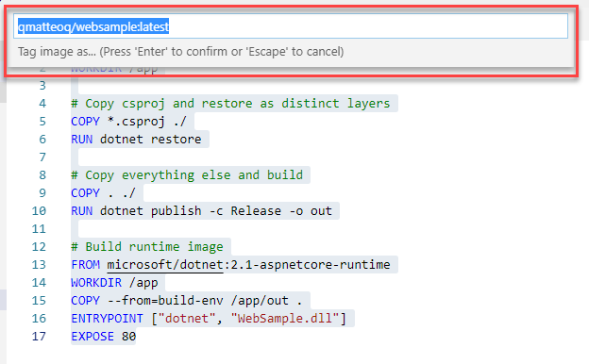Click line number 13 in gutter
Screen dimensions: 589x364
(39, 265)
